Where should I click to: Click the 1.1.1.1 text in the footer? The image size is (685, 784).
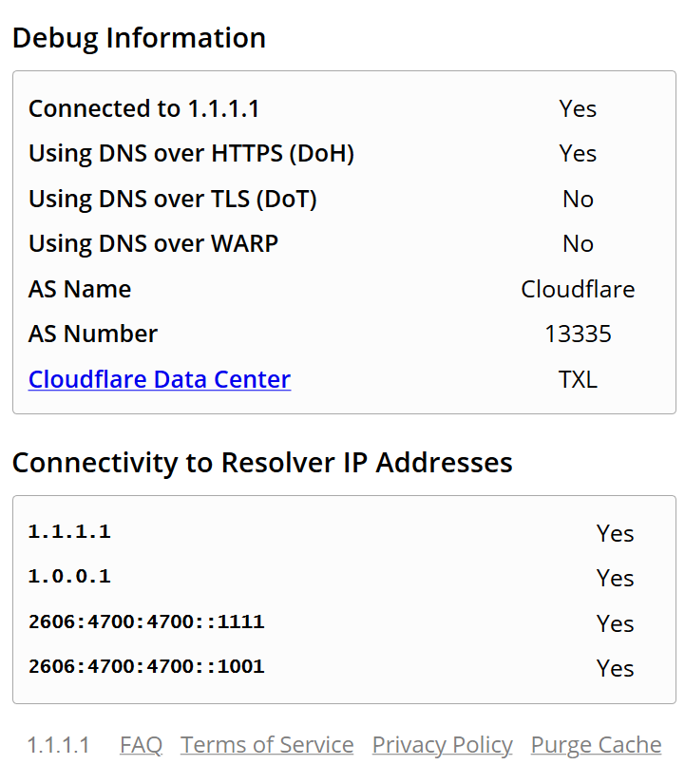tap(58, 745)
